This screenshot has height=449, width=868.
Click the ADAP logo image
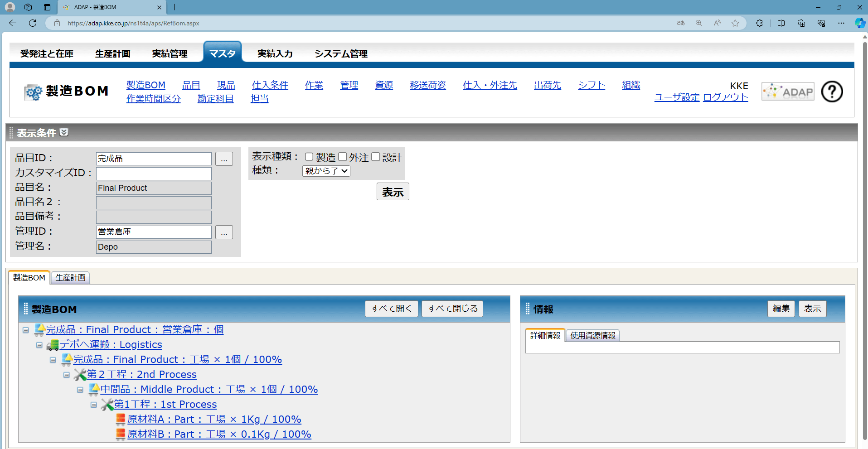pos(788,92)
